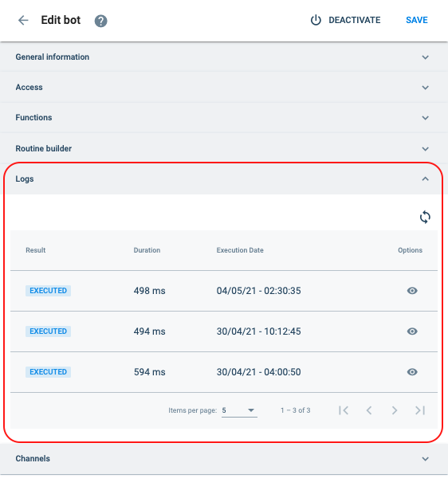View details of the 594 ms execution
Image resolution: width=448 pixels, height=502 pixels.
click(x=412, y=371)
